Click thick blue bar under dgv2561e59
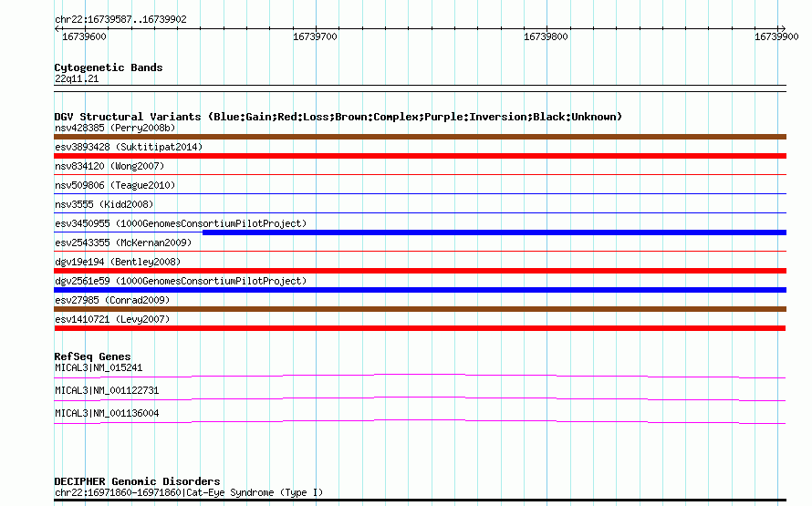812x506 pixels. [420, 290]
